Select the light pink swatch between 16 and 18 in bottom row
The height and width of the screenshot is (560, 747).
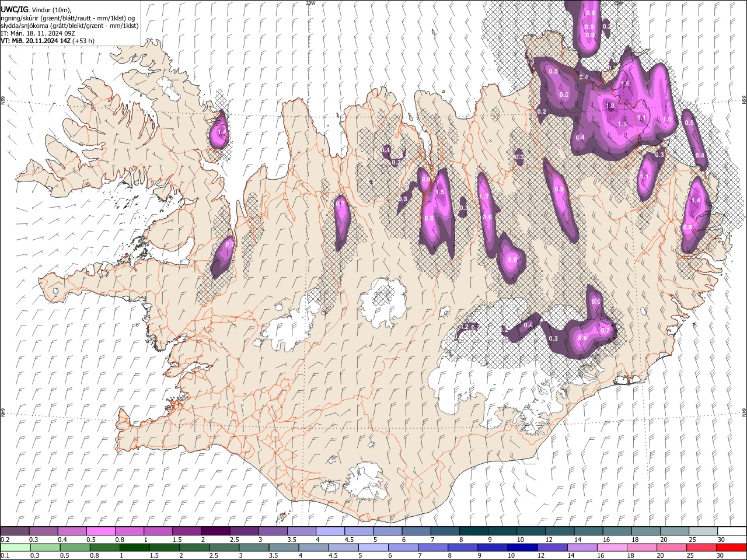click(612, 547)
